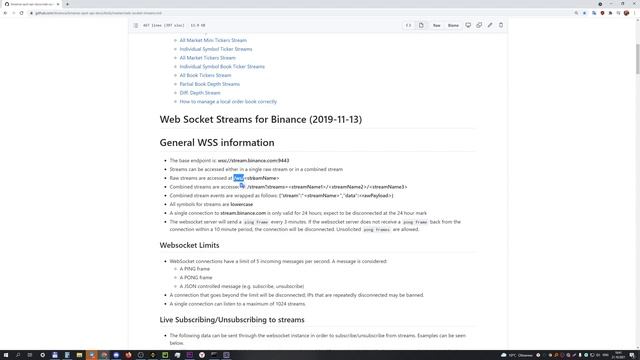
Task: Click the highlighted /ws/ text
Action: 238,178
